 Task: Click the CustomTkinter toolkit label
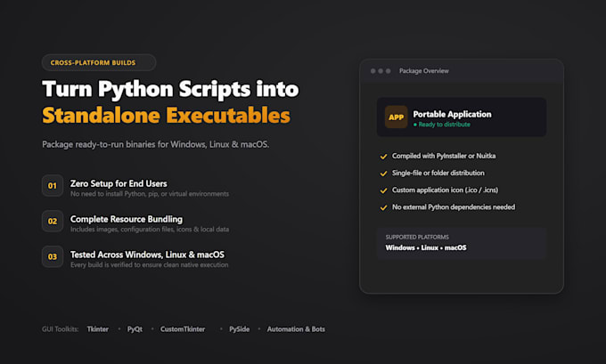(183, 329)
